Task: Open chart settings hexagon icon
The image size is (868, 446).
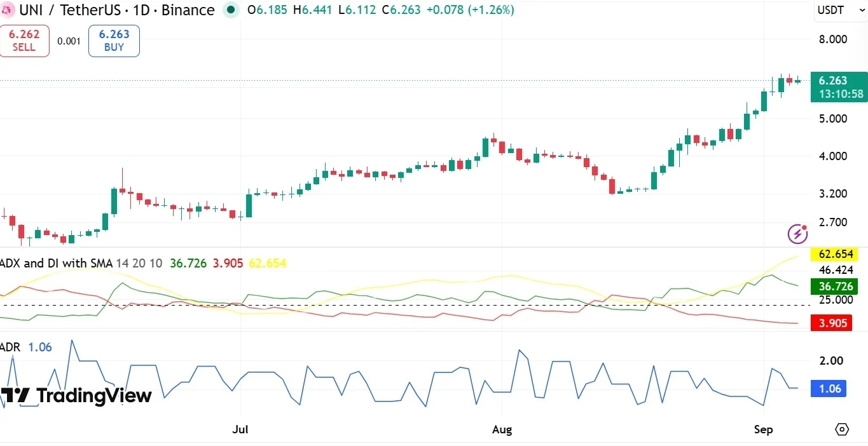Action: 842,429
